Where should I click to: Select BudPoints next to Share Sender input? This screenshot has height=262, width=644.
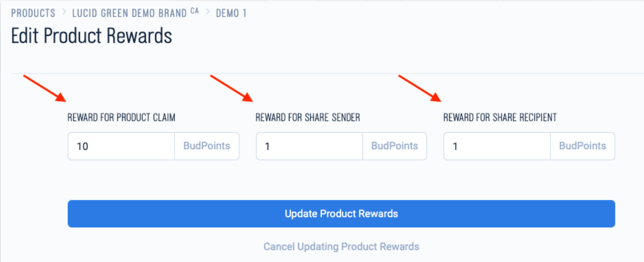coord(395,146)
